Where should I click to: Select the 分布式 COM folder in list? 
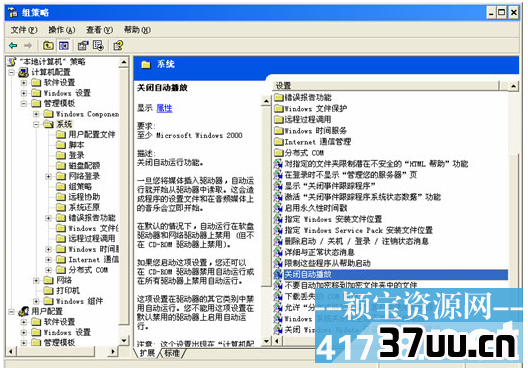(x=299, y=153)
